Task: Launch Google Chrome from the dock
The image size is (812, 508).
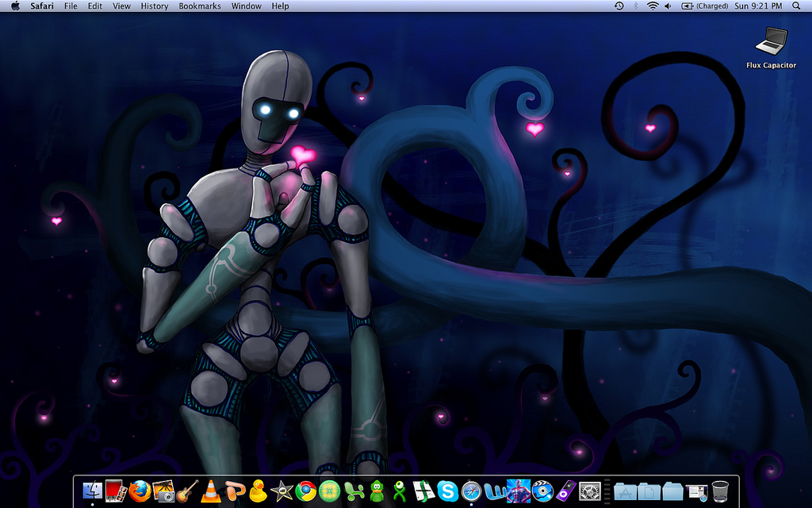Action: (x=305, y=491)
